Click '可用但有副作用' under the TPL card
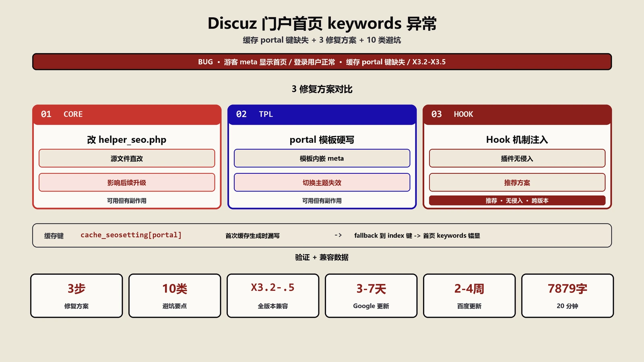 (322, 201)
